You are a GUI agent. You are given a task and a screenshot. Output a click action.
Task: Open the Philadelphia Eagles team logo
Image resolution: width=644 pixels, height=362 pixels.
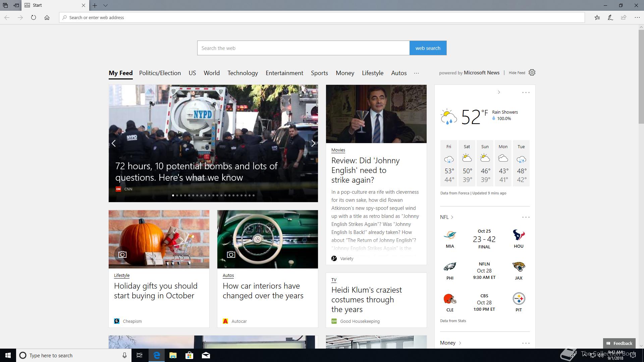click(450, 267)
